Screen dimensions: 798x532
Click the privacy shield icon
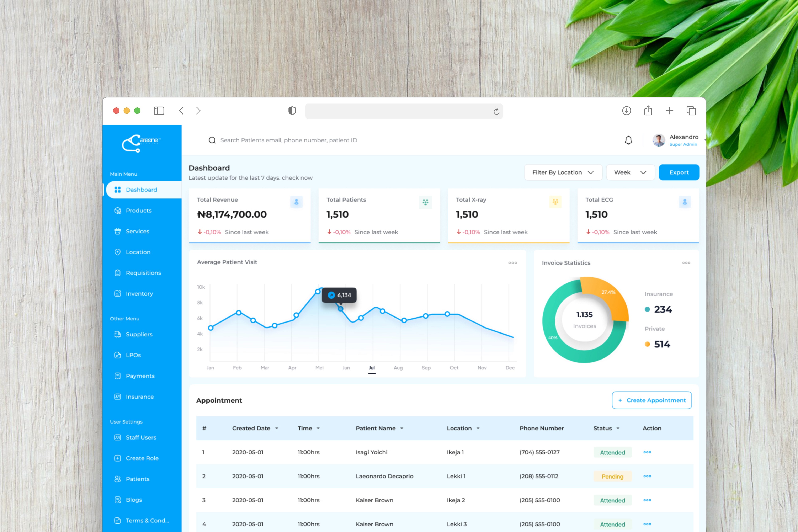(x=292, y=111)
